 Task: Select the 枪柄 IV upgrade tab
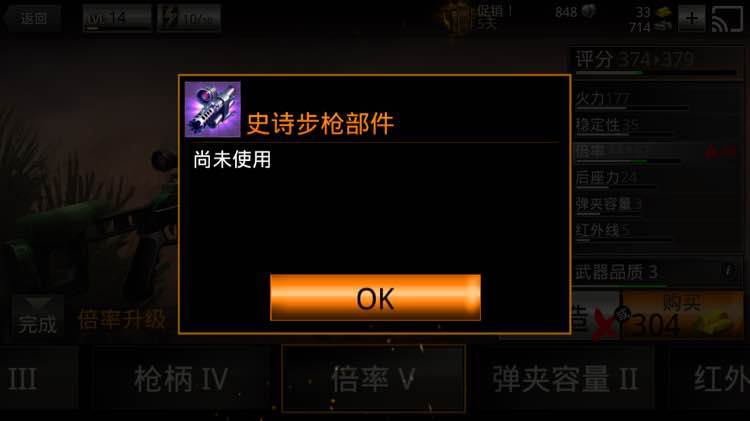tap(181, 379)
